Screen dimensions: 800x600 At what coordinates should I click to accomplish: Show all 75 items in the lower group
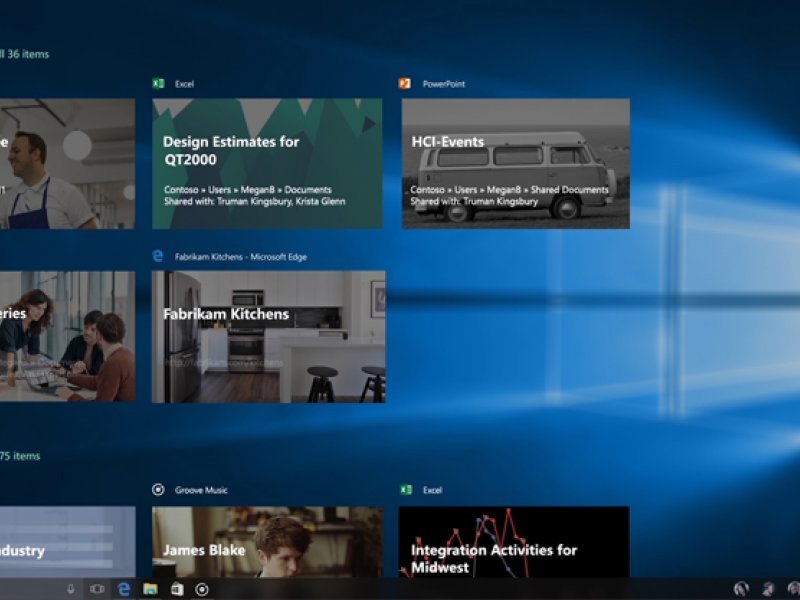tap(20, 456)
